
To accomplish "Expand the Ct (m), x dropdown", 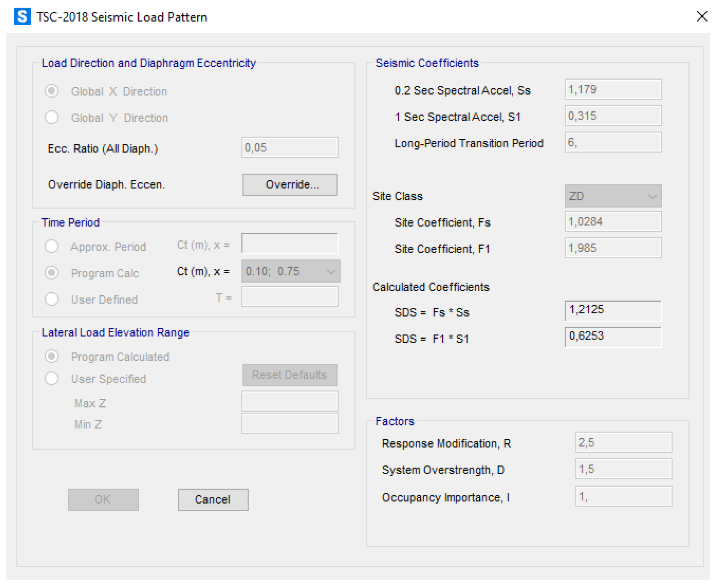I will point(290,271).
